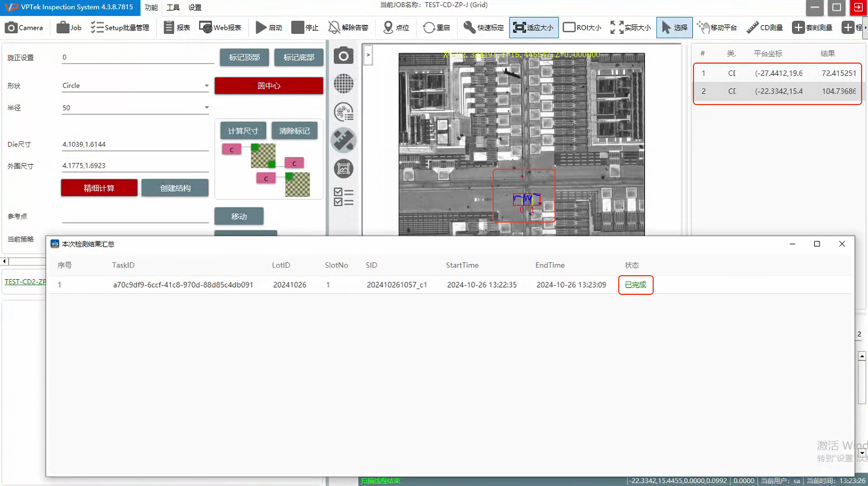
Task: Click TaskID a70c9df9-6ccf-41c8-970d-88d85c4db091
Action: pyautogui.click(x=183, y=284)
